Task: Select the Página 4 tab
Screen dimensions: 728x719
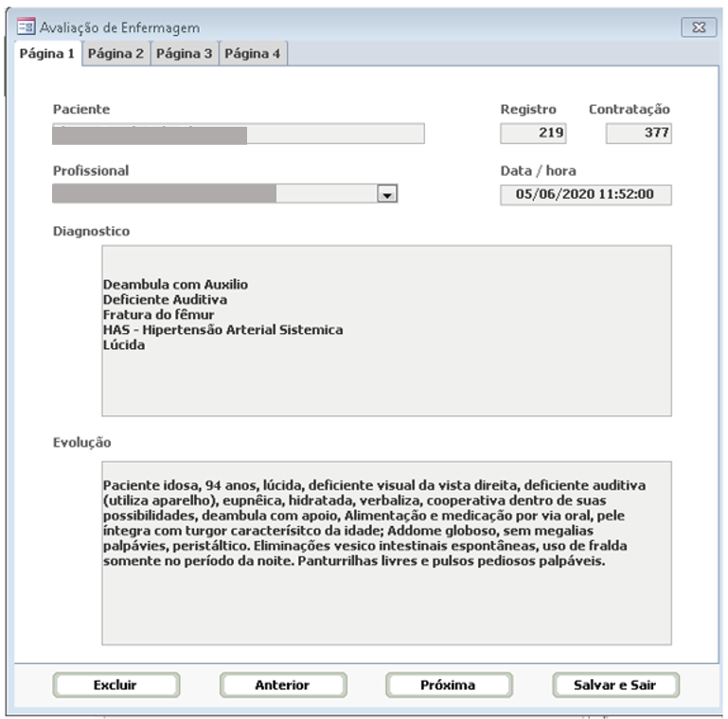Action: (252, 54)
